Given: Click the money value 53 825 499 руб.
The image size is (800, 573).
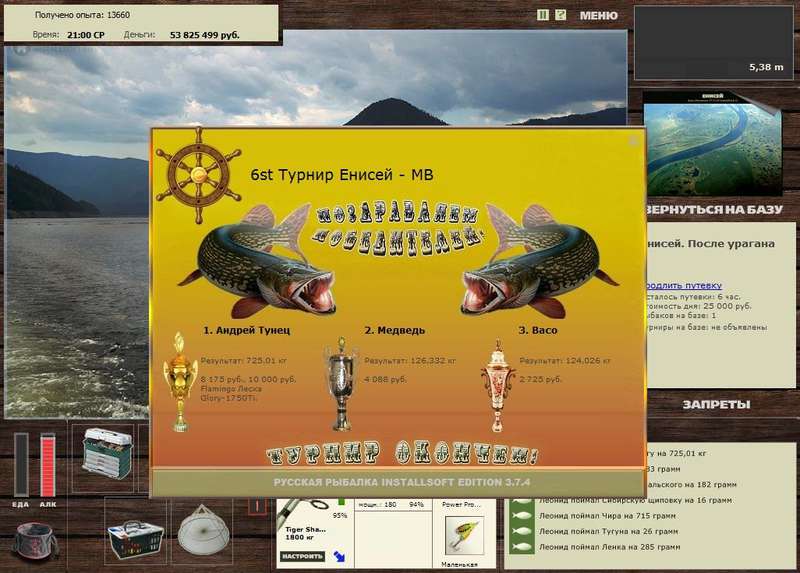Looking at the screenshot, I should point(205,35).
